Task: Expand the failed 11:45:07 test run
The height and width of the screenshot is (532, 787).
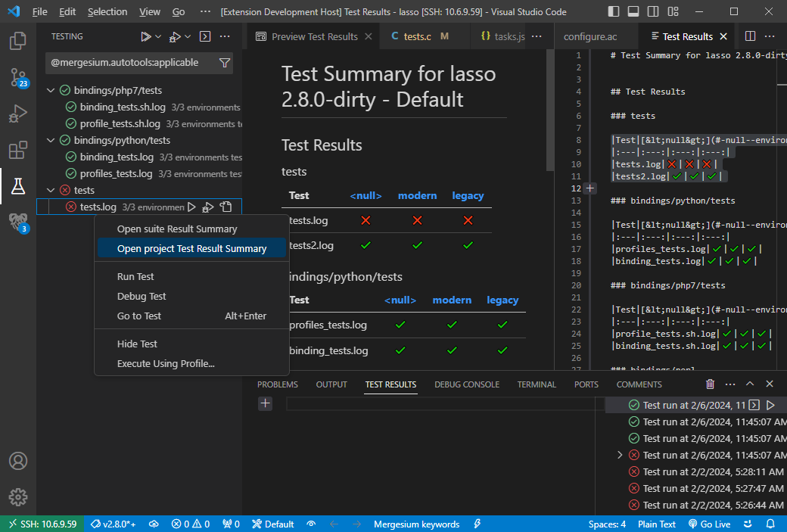Action: 620,455
